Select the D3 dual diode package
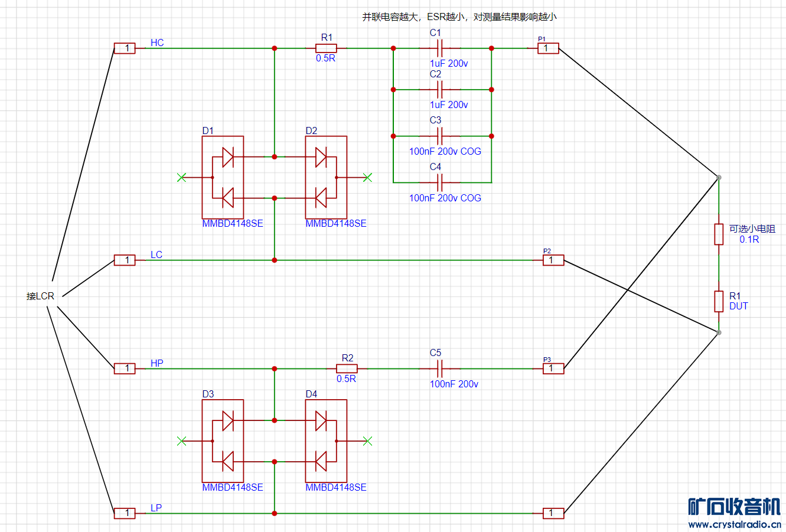This screenshot has height=532, width=786. 223,441
